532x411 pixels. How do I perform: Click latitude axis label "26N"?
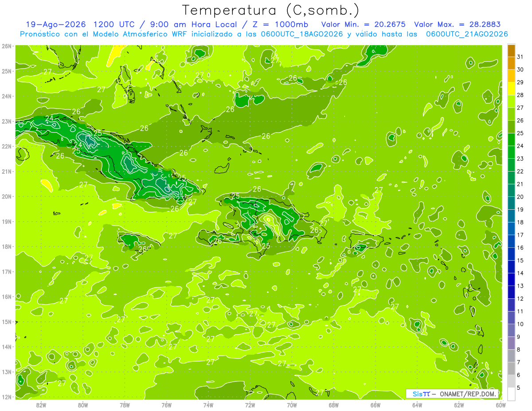click(7, 46)
